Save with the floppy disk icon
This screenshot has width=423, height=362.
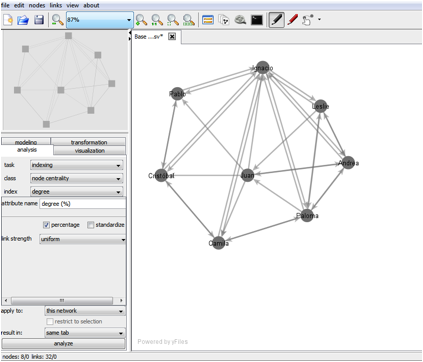39,20
